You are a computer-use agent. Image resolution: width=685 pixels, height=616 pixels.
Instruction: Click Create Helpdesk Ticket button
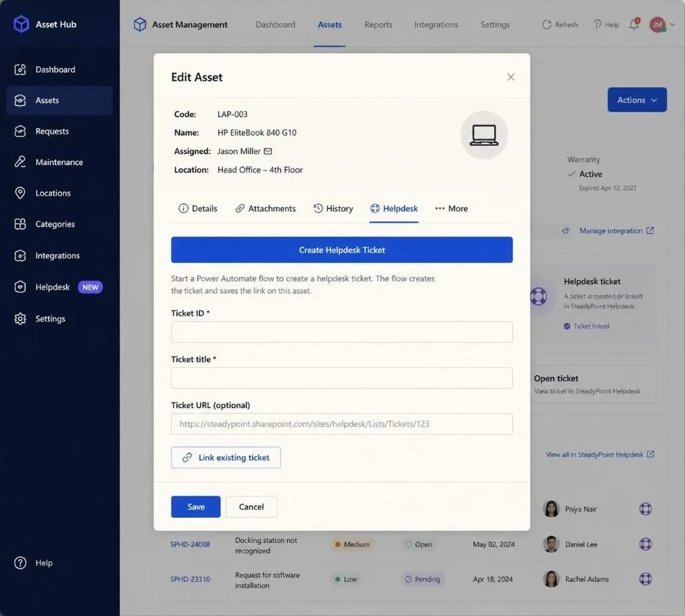(x=342, y=250)
